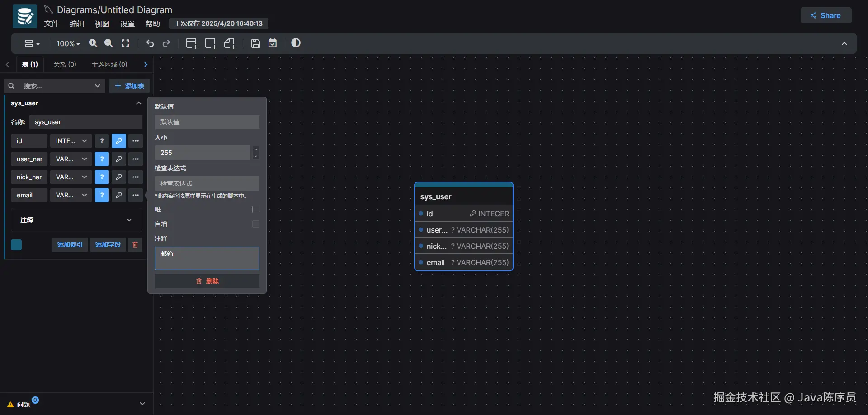Image resolution: width=868 pixels, height=415 pixels.
Task: Click the zoom in magnifier icon
Action: (x=93, y=43)
